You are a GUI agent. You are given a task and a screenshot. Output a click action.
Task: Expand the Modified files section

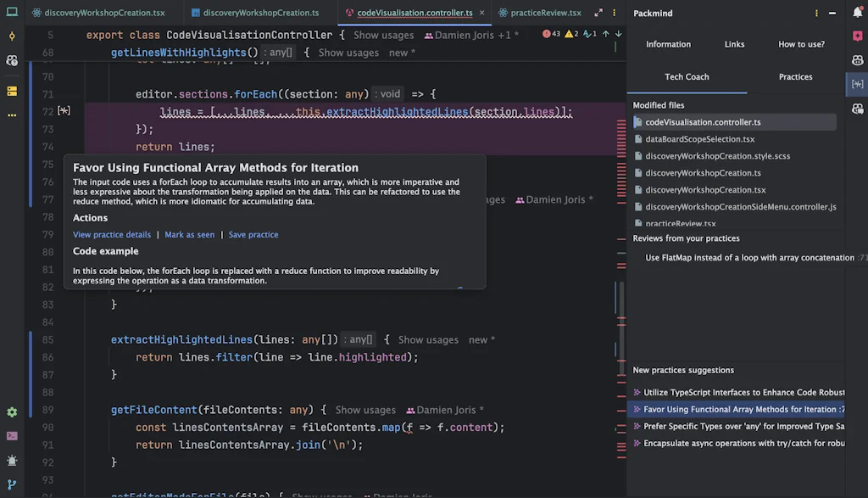click(x=660, y=107)
